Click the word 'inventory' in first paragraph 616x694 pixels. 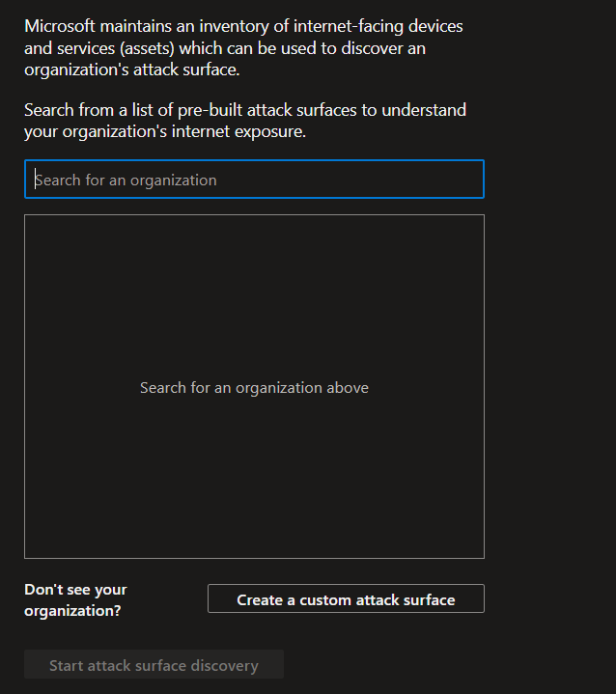click(x=235, y=27)
